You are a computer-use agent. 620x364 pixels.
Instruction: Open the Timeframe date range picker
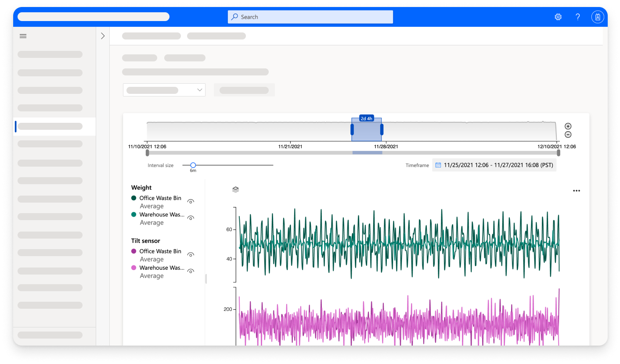(x=494, y=164)
